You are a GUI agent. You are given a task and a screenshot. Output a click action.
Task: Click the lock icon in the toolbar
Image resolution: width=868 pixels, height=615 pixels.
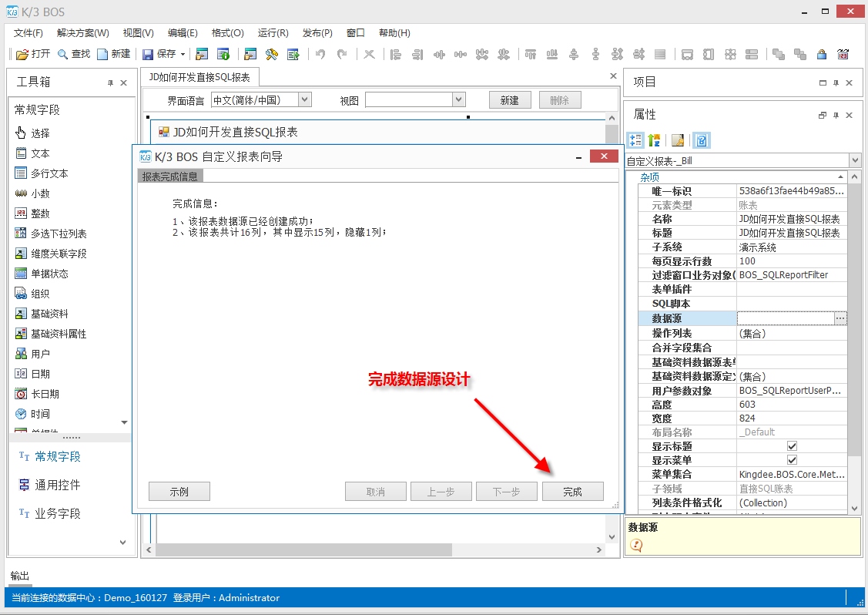click(822, 54)
